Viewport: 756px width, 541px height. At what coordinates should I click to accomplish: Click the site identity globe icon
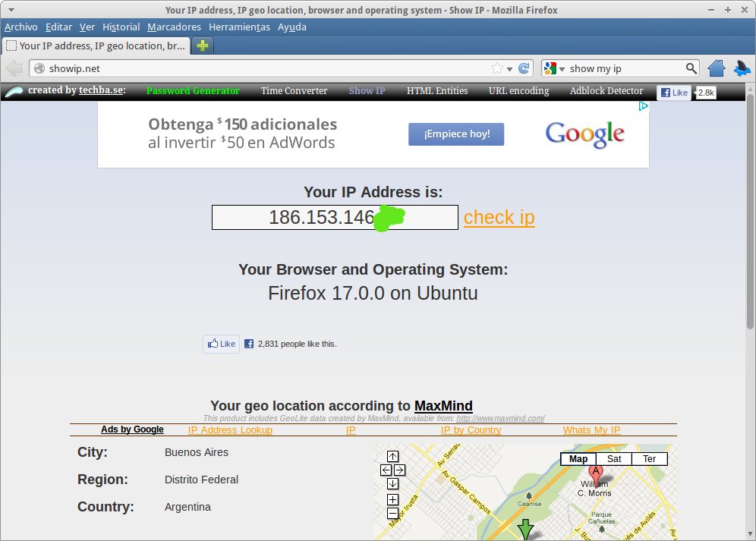(39, 68)
